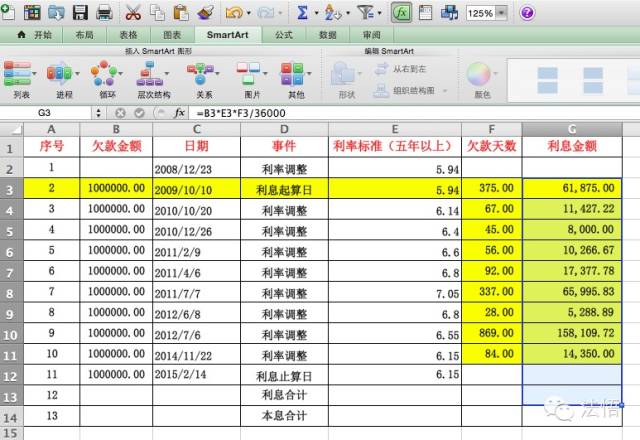Select the SmartArt ribbon tab

click(227, 35)
